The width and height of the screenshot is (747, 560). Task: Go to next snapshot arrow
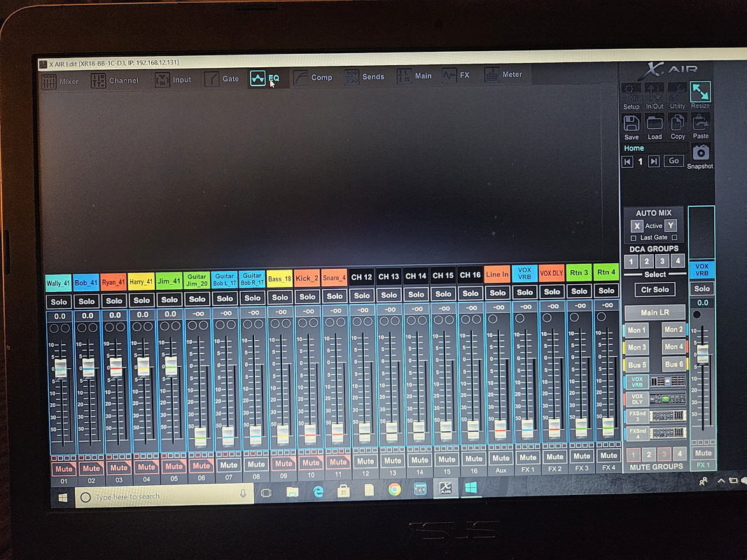click(x=654, y=162)
